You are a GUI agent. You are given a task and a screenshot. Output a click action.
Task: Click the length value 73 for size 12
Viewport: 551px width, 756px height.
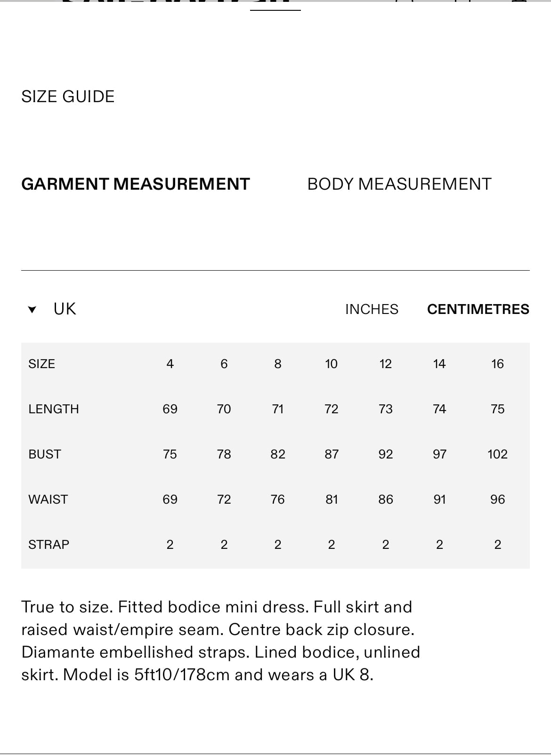tap(386, 409)
